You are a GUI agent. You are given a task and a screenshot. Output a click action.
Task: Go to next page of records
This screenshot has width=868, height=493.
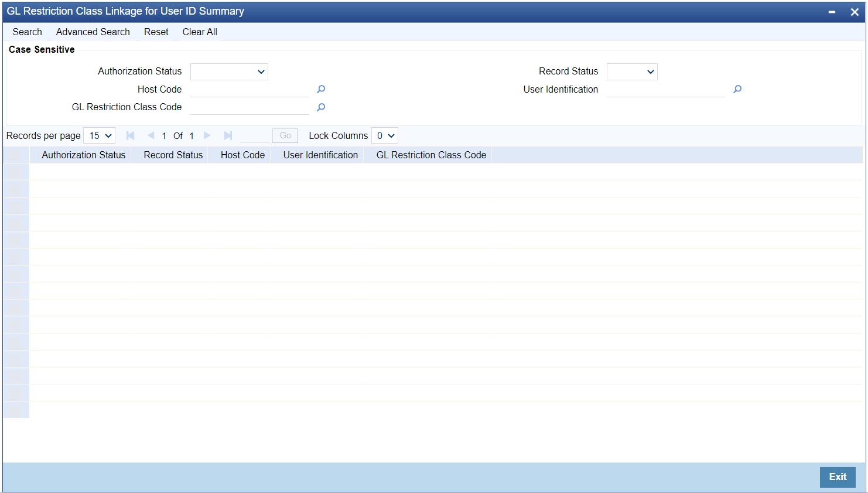pos(207,135)
